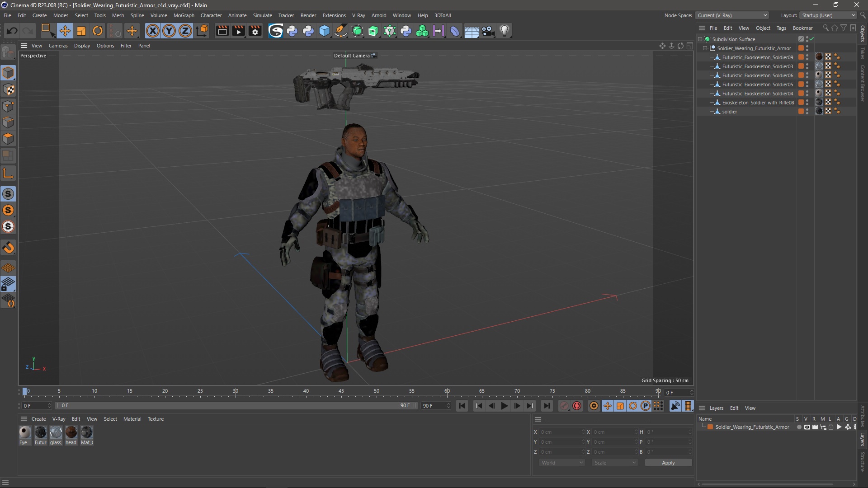
Task: Toggle the Subdivision Surface green enable checkmark
Action: [812, 39]
